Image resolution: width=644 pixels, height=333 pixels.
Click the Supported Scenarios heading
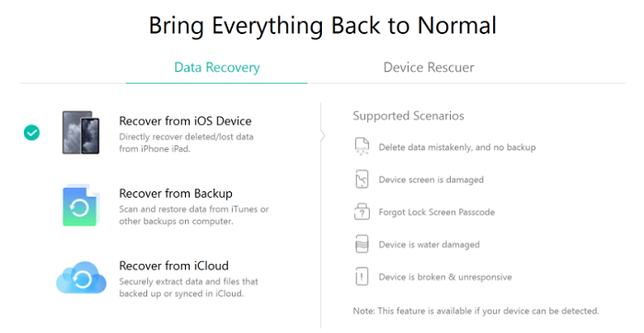[408, 116]
